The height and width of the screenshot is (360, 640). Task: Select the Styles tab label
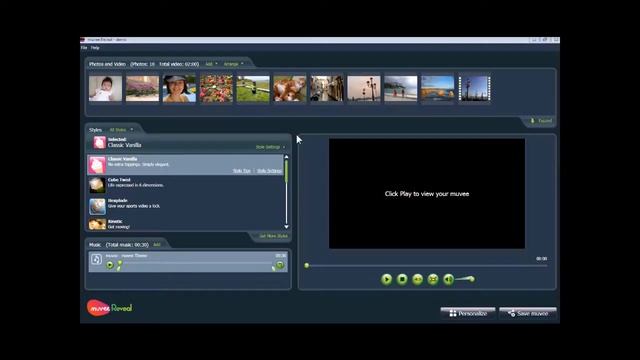point(95,130)
